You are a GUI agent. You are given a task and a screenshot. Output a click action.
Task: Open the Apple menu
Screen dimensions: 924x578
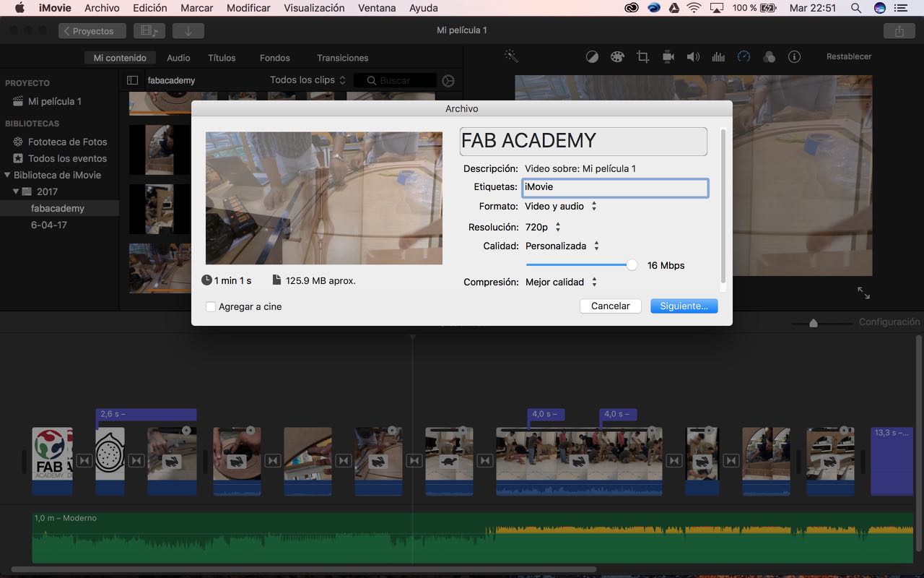point(19,8)
